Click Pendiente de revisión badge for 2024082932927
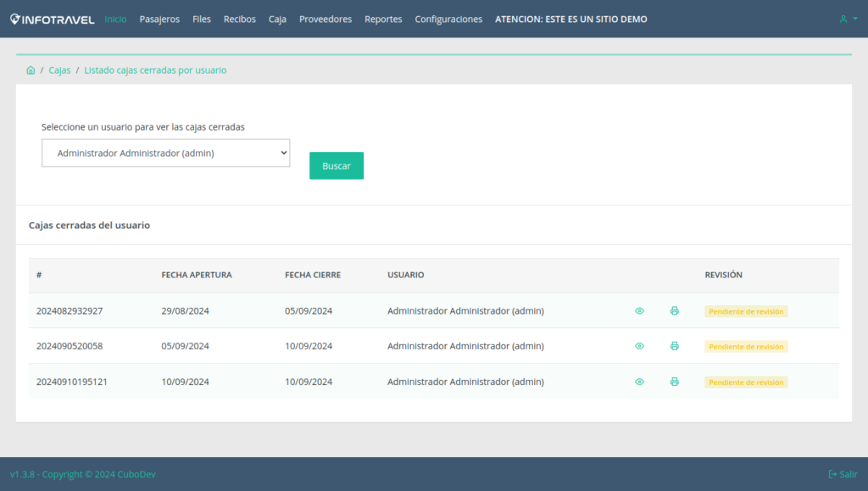Viewport: 868px width, 491px height. point(746,311)
